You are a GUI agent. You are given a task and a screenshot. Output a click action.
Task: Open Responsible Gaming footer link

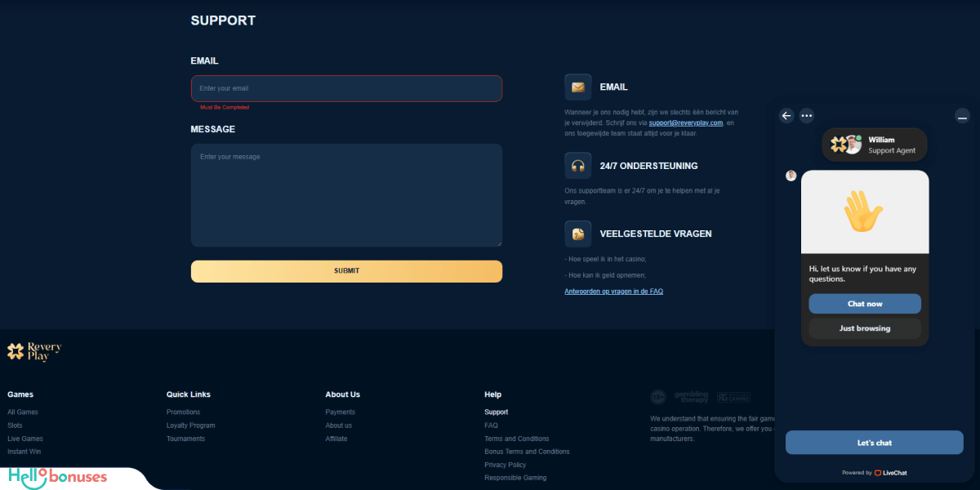click(515, 478)
